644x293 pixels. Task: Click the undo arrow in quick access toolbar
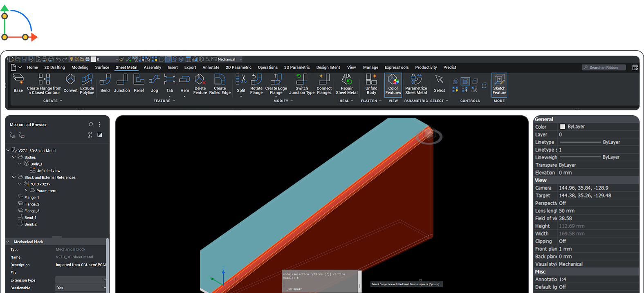coord(58,59)
